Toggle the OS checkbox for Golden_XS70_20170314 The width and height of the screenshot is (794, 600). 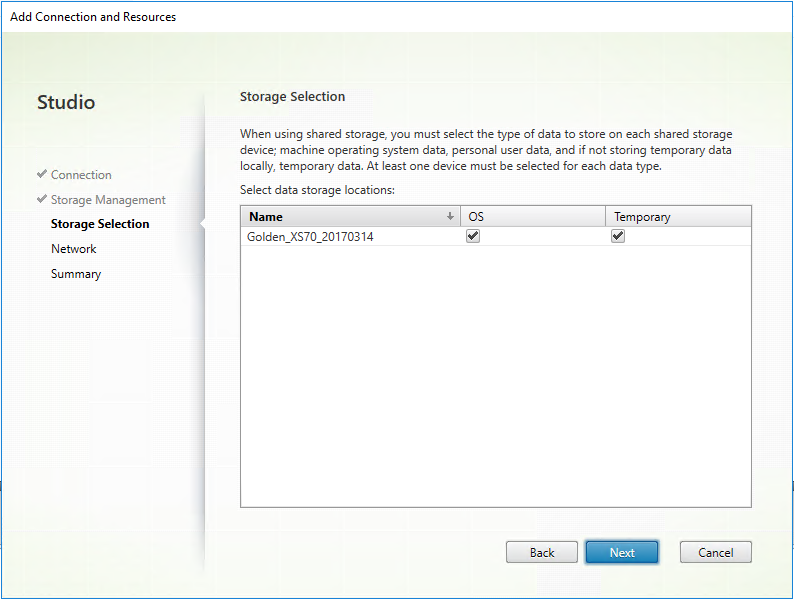(474, 237)
